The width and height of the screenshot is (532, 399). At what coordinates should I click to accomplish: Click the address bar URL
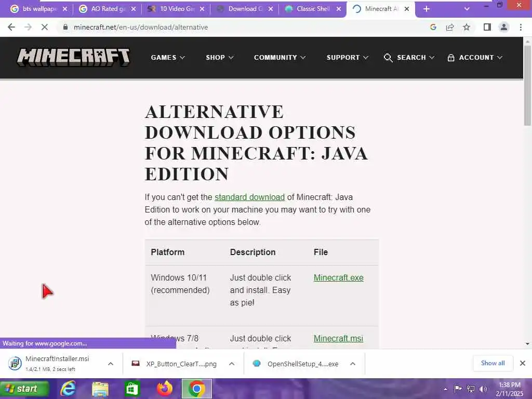pyautogui.click(x=141, y=27)
